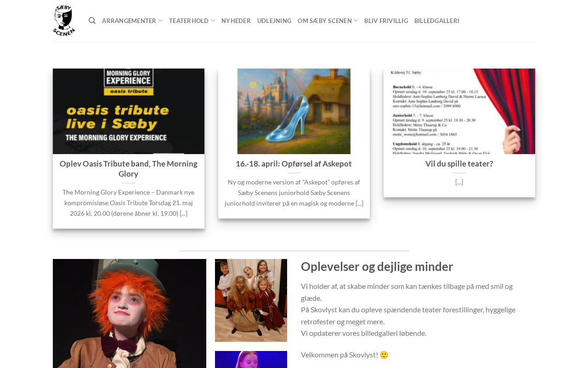Open the theater sign-up flyer image
This screenshot has width=588, height=368.
(459, 111)
